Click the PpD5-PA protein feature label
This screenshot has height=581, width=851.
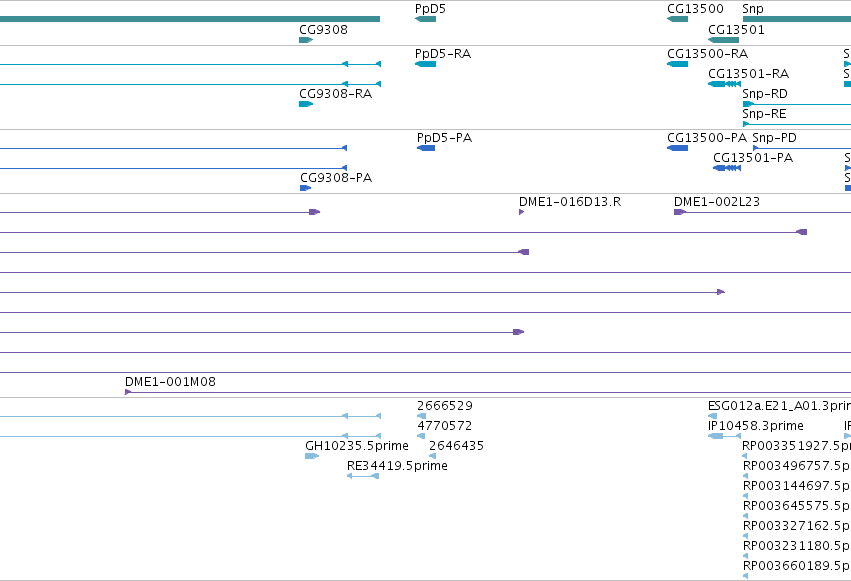click(444, 138)
